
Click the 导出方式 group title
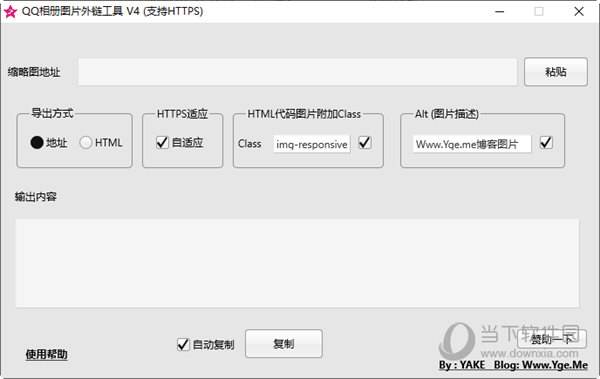[52, 113]
